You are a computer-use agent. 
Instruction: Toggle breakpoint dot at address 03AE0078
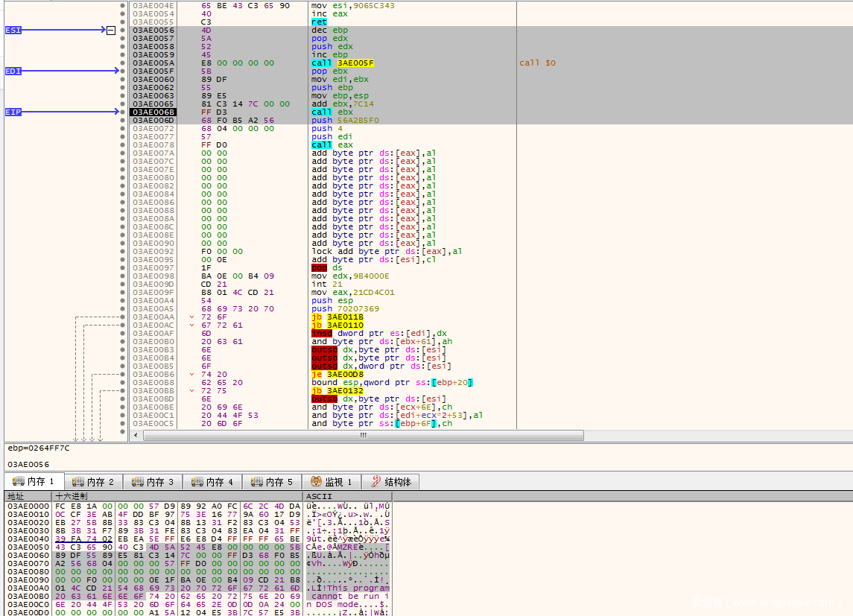click(123, 145)
